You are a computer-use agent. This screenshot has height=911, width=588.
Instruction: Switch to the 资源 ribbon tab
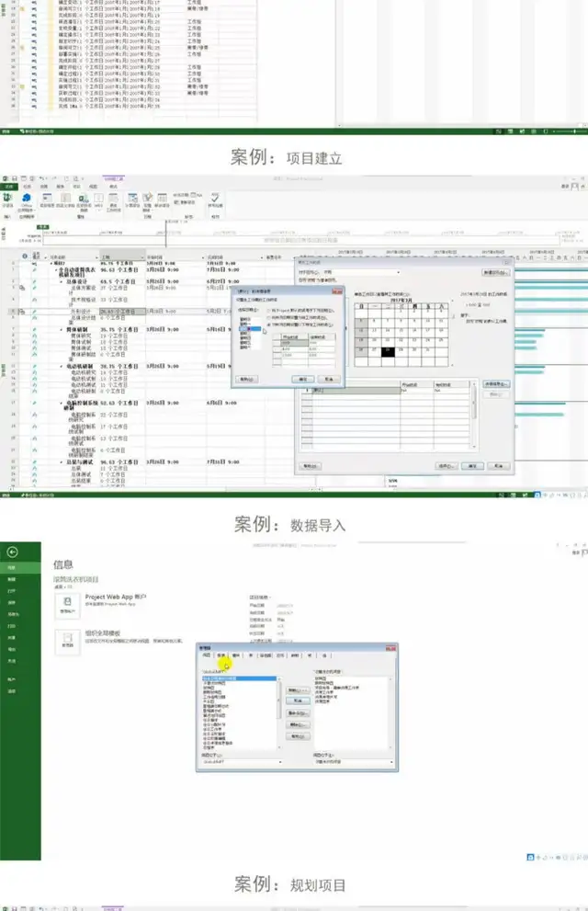click(44, 187)
